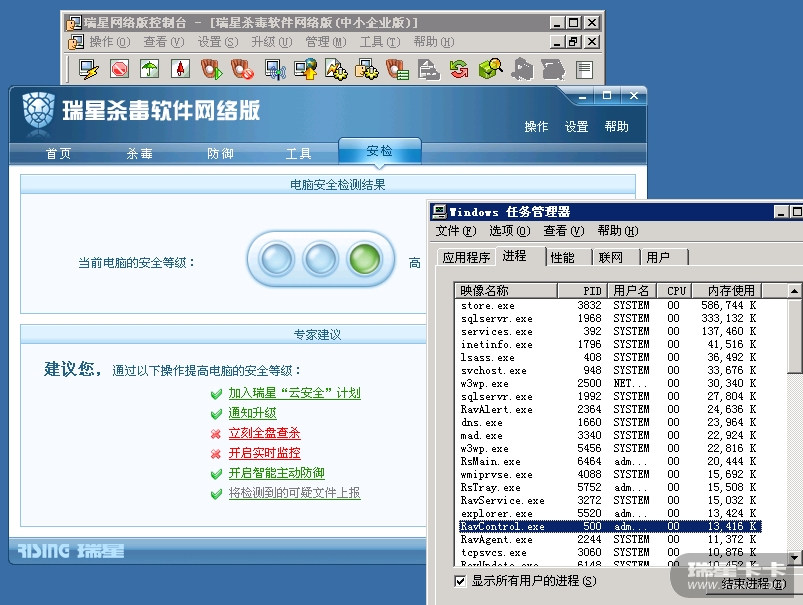Open 操作 in the Rising antivirus header
Screen dimensions: 803x605
point(536,127)
